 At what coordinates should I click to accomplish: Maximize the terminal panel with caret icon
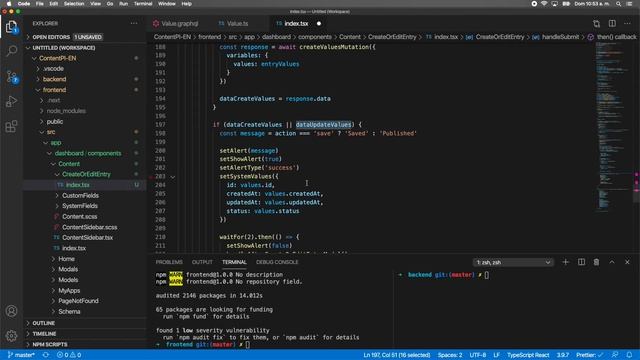tap(612, 262)
